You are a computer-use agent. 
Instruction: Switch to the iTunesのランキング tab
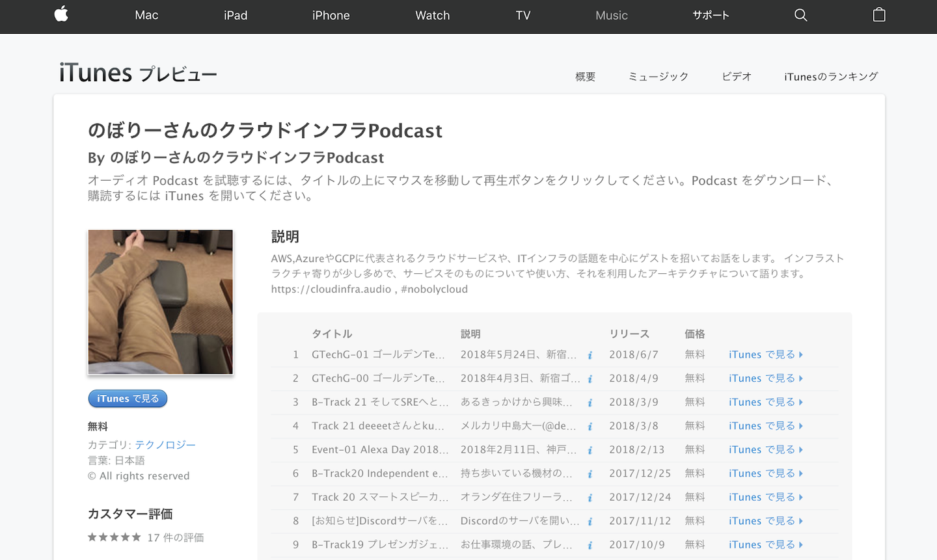tap(831, 77)
